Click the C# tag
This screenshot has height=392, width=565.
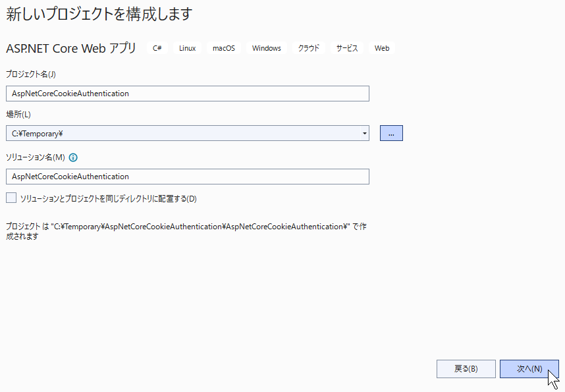(x=157, y=48)
